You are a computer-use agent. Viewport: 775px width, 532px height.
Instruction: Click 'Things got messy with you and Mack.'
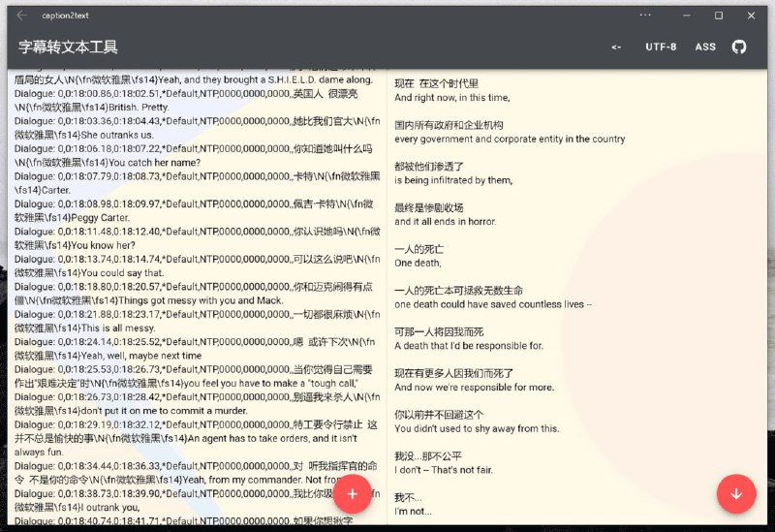click(x=201, y=300)
